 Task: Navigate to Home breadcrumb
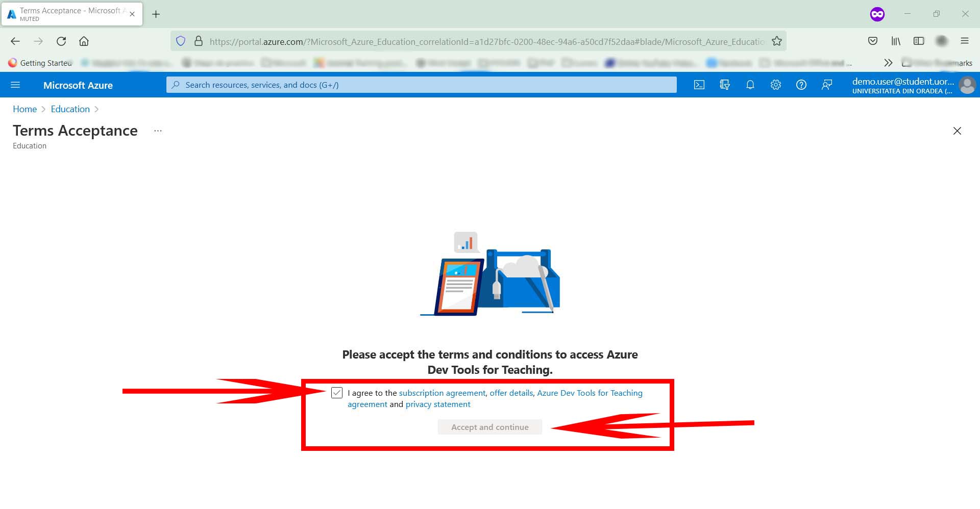point(24,109)
